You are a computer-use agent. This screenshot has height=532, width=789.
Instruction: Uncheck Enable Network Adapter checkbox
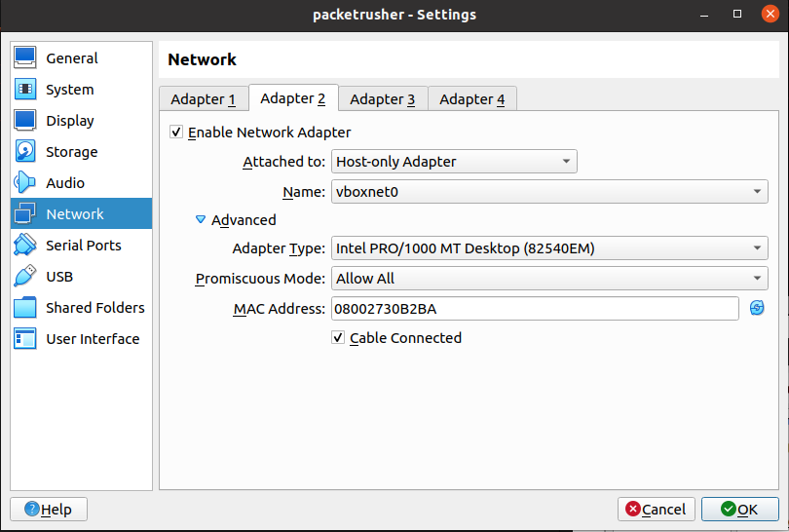click(176, 133)
